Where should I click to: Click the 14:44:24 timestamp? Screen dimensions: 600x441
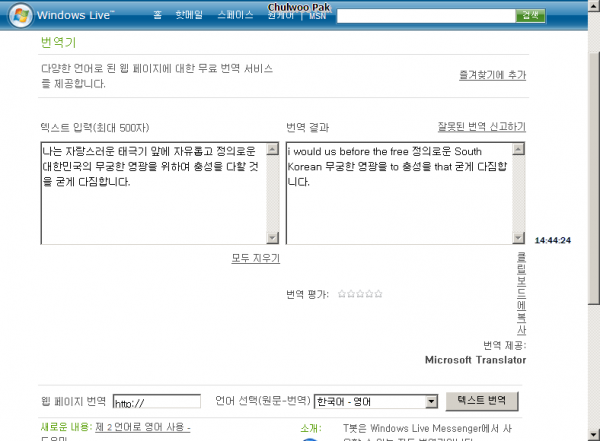[x=553, y=240]
